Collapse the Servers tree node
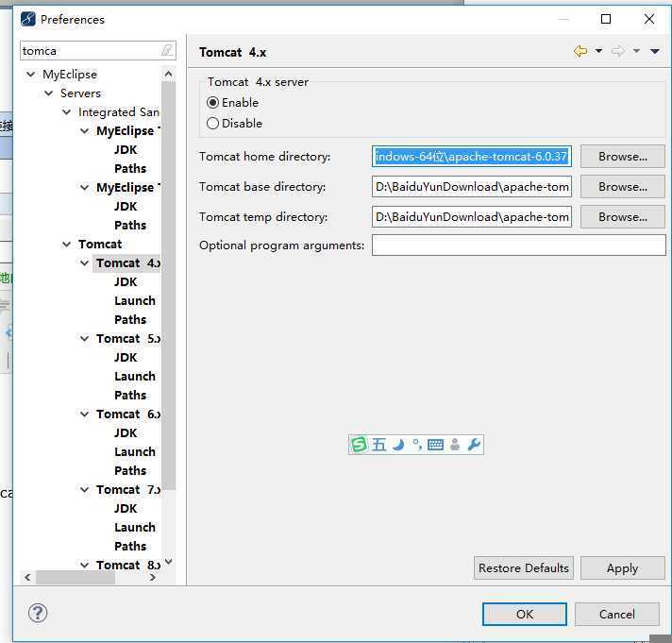The height and width of the screenshot is (643, 672). point(48,93)
